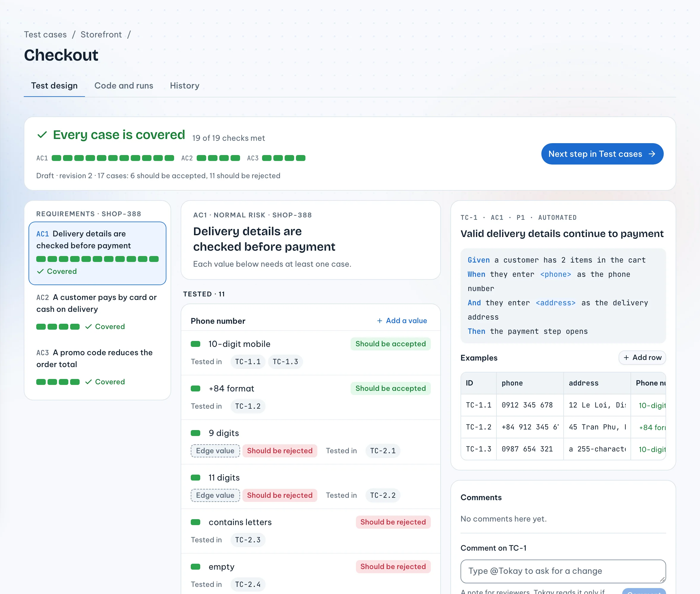Click Covered check icon under AC3
This screenshot has height=594, width=700.
(89, 382)
